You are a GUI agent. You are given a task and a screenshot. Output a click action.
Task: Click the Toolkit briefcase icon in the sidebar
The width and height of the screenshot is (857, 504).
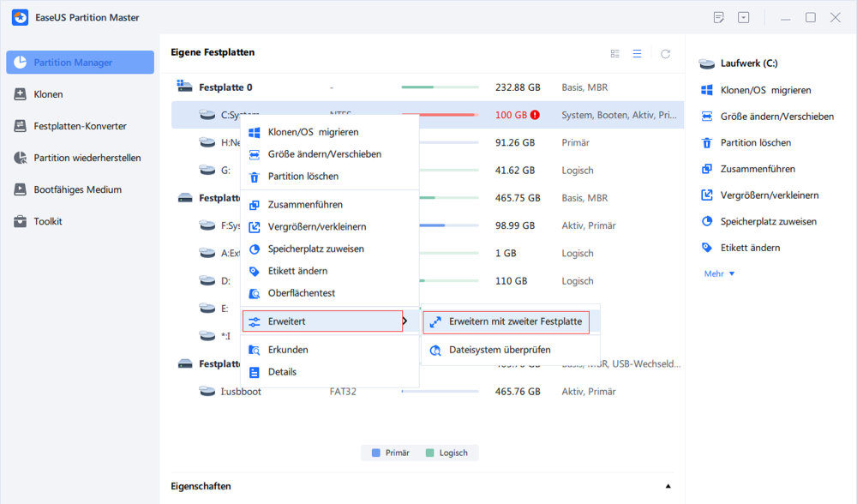coord(21,221)
